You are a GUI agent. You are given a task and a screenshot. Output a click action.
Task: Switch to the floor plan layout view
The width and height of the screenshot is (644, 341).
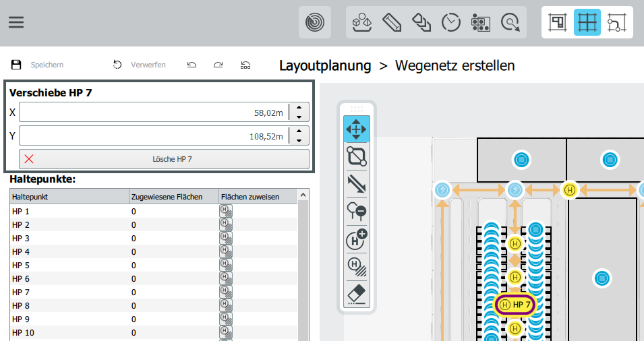tap(558, 22)
